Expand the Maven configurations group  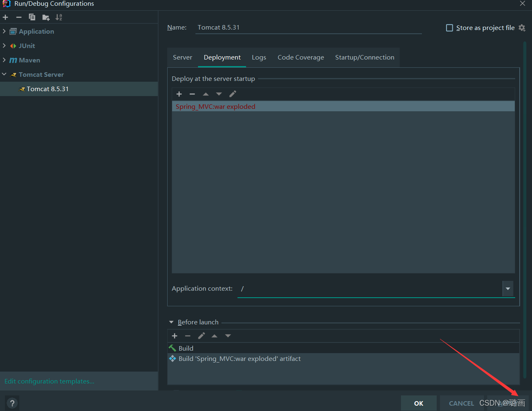pos(5,60)
